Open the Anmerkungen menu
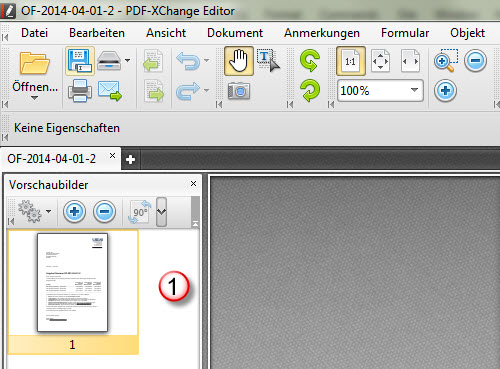 click(x=322, y=33)
